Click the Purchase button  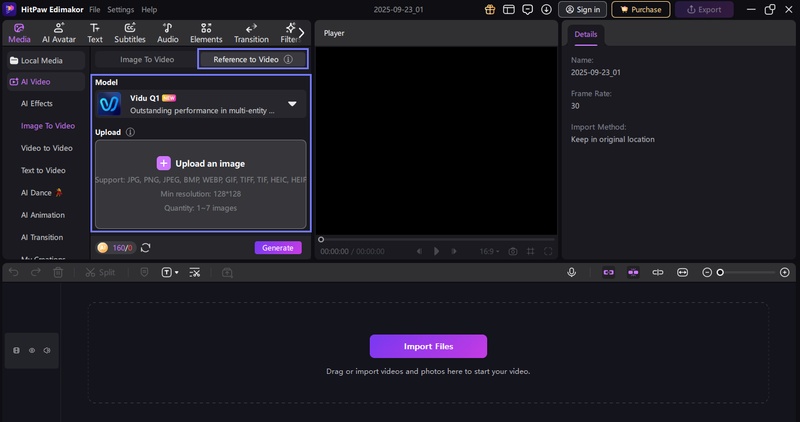(640, 9)
